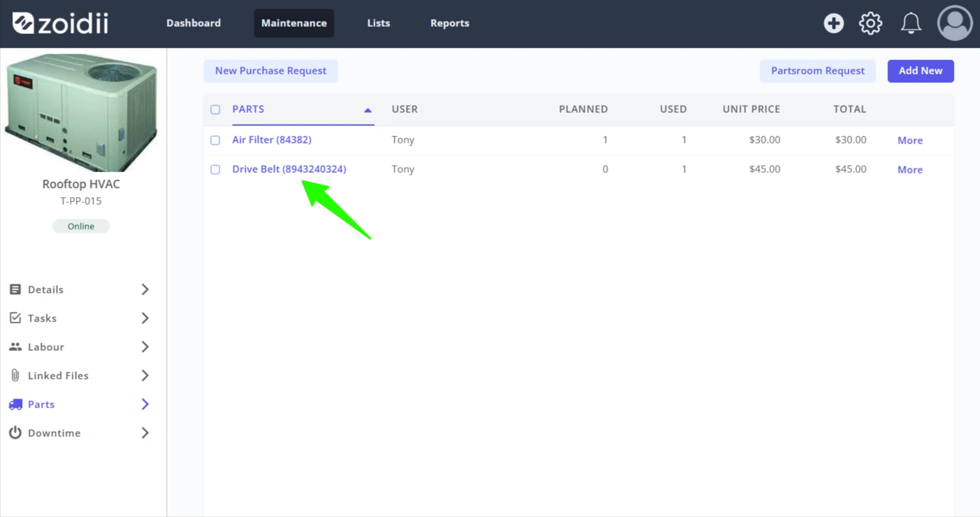Click the Linked Files paperclip icon
980x517 pixels.
(x=15, y=376)
